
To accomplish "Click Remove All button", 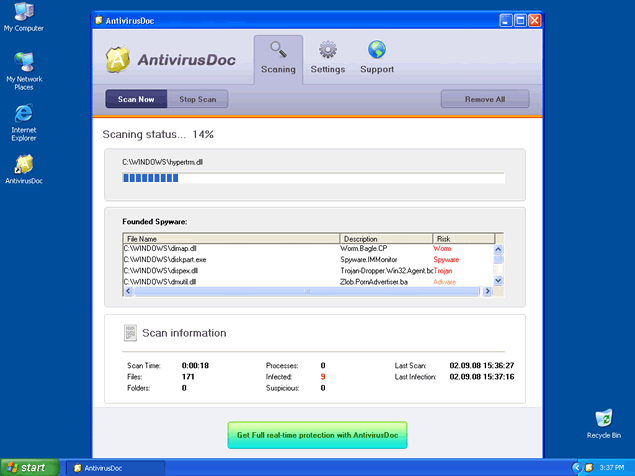I will click(485, 99).
